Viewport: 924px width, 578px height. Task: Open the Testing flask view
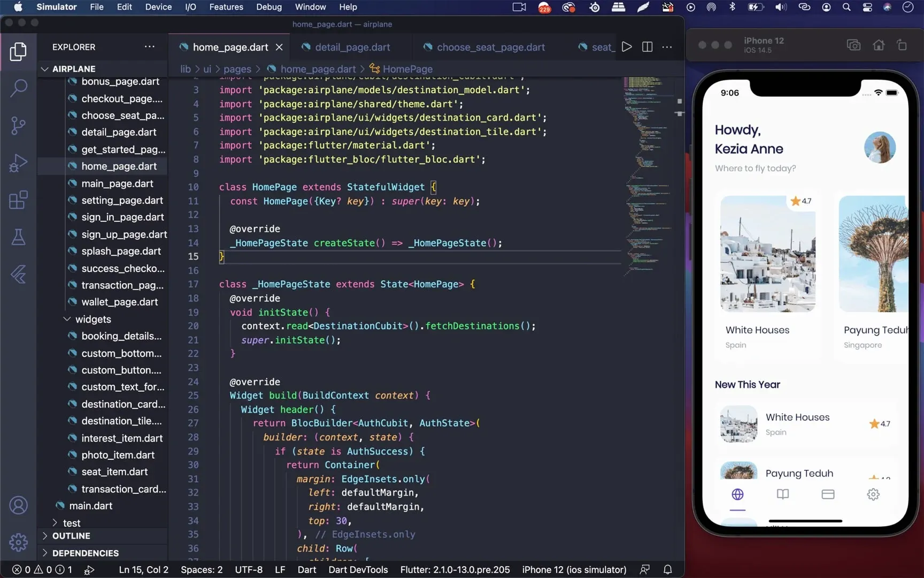point(18,237)
